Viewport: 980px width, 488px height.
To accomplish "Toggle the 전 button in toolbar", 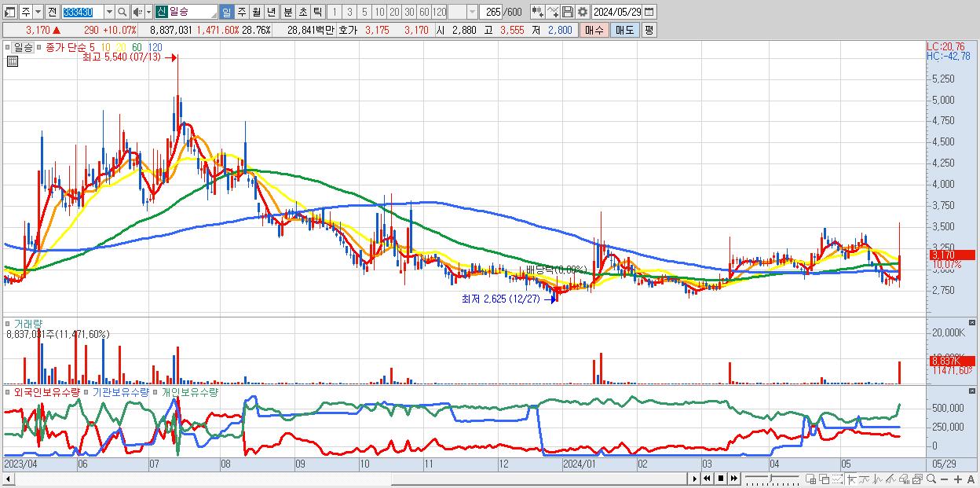I will [52, 13].
